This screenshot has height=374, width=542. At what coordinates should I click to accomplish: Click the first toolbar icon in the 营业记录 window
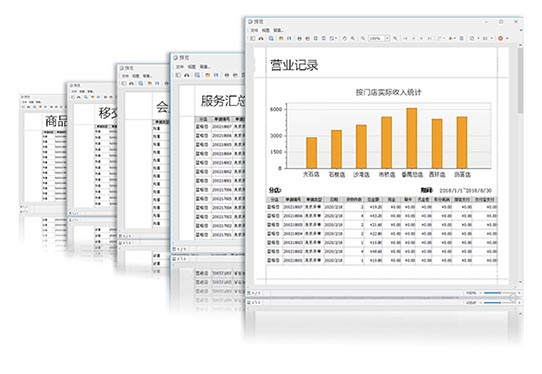[252, 38]
